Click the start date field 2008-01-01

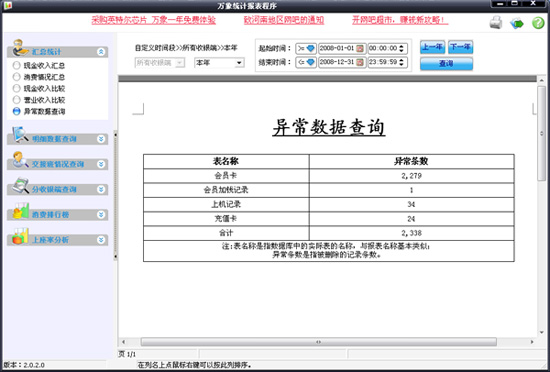point(342,49)
